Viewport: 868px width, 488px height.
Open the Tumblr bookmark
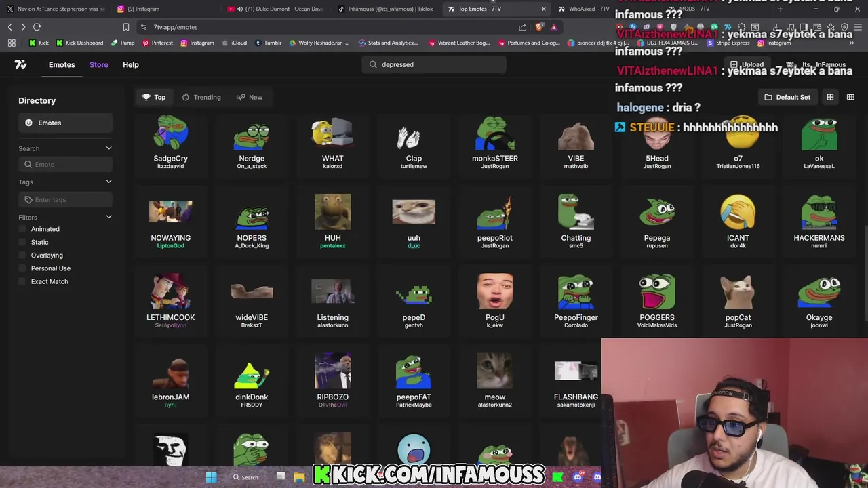pyautogui.click(x=268, y=43)
